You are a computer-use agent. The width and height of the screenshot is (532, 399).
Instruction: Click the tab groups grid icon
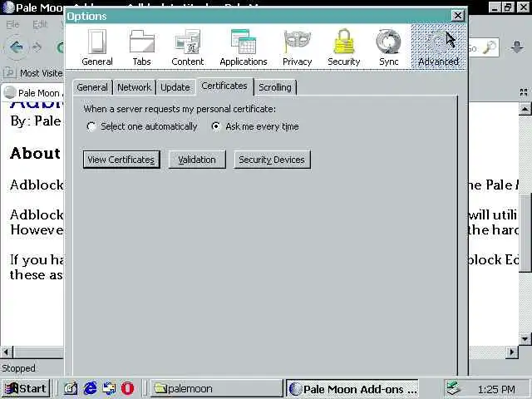[524, 92]
